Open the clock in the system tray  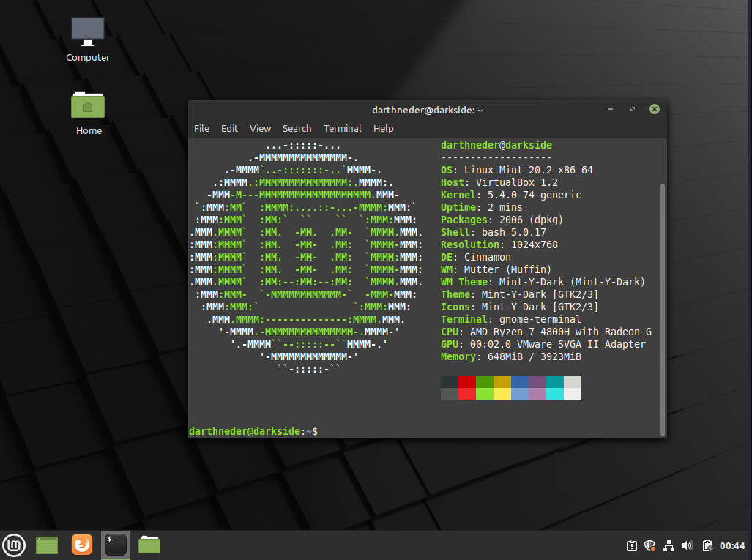point(733,545)
